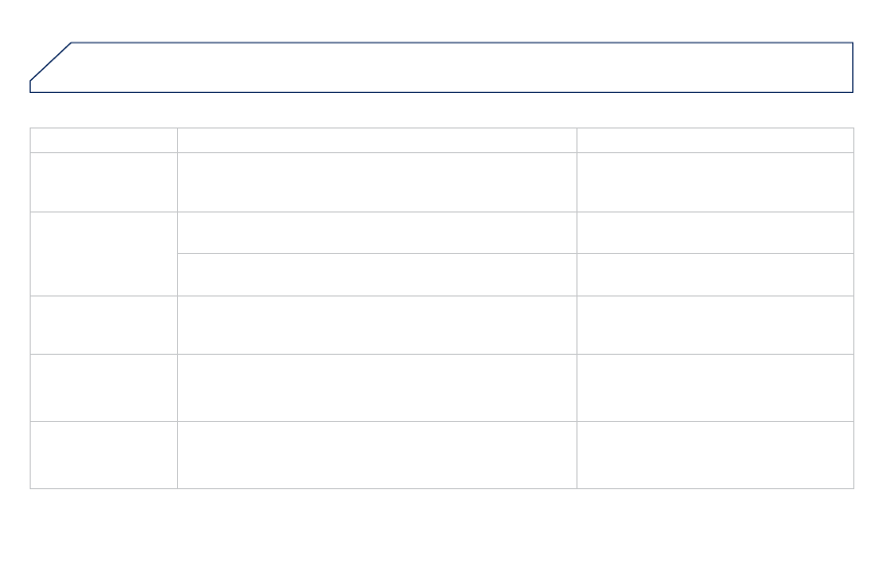This screenshot has height=588, width=883.
Task: Click last-column cell in the bottom row
Action: pyautogui.click(x=715, y=456)
